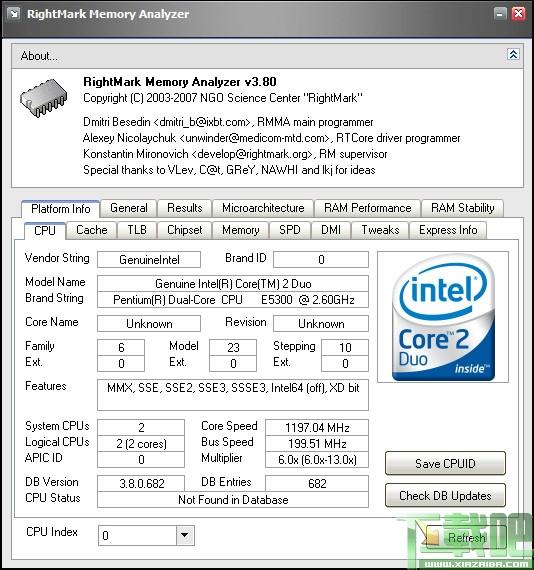Screen dimensions: 534x570
Task: Click CPU Status Not Found in Database
Action: point(233,500)
